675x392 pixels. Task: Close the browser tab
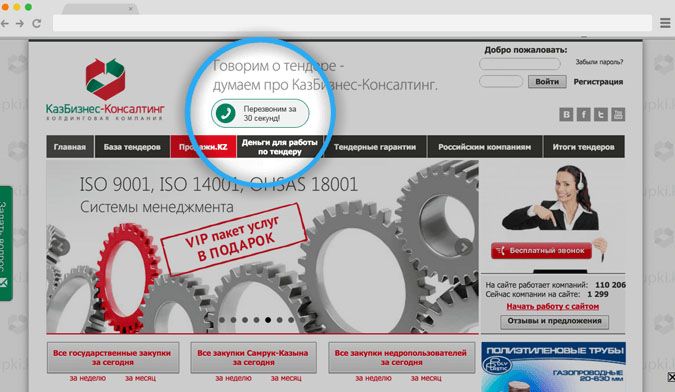point(131,9)
